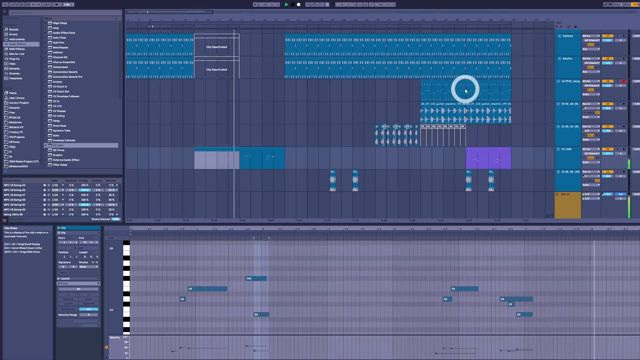
Task: Click the Stop button in transport bar
Action: [293, 4]
